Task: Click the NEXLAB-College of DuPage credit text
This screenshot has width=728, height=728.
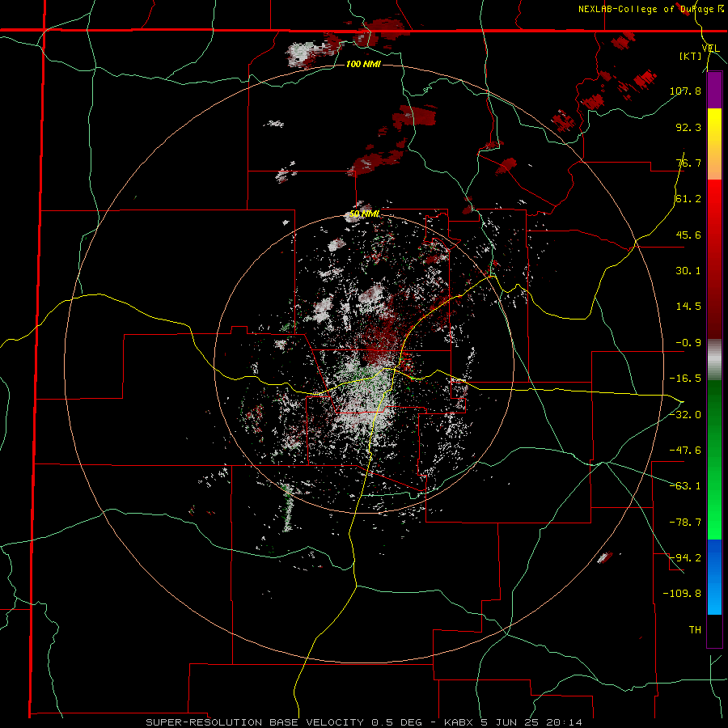Action: pos(651,9)
